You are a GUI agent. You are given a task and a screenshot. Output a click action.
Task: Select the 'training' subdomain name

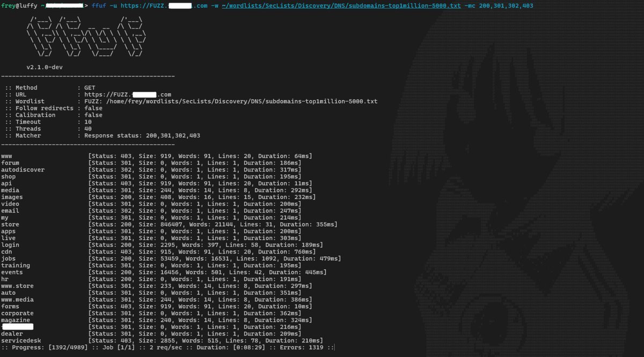tap(16, 265)
